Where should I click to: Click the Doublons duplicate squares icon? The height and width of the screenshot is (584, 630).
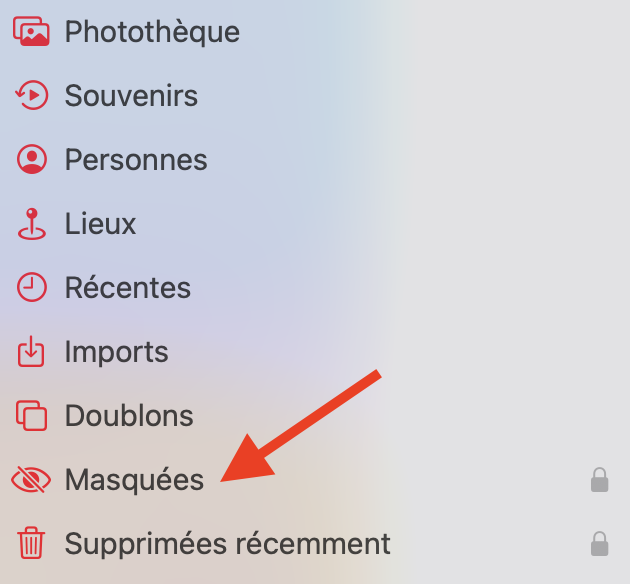click(32, 416)
